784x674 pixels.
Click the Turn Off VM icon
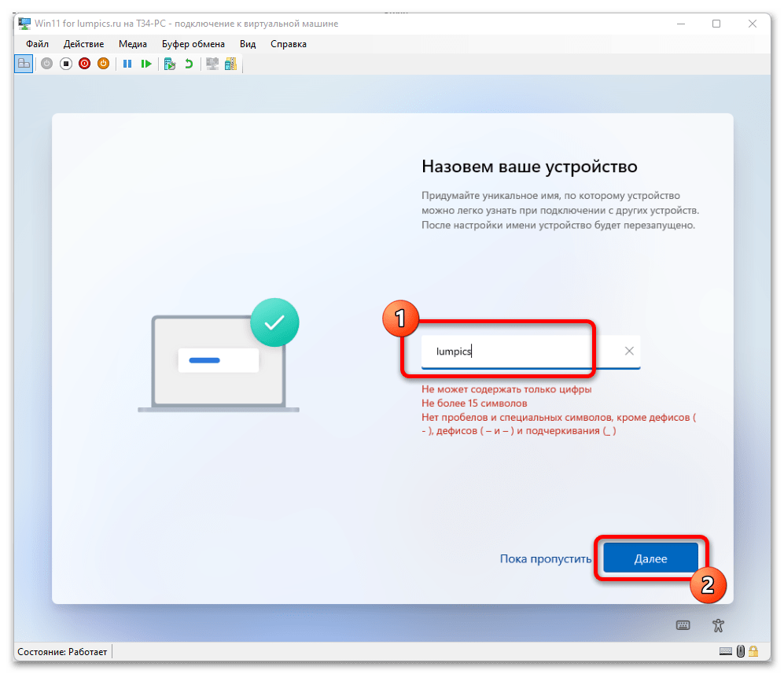tap(67, 64)
